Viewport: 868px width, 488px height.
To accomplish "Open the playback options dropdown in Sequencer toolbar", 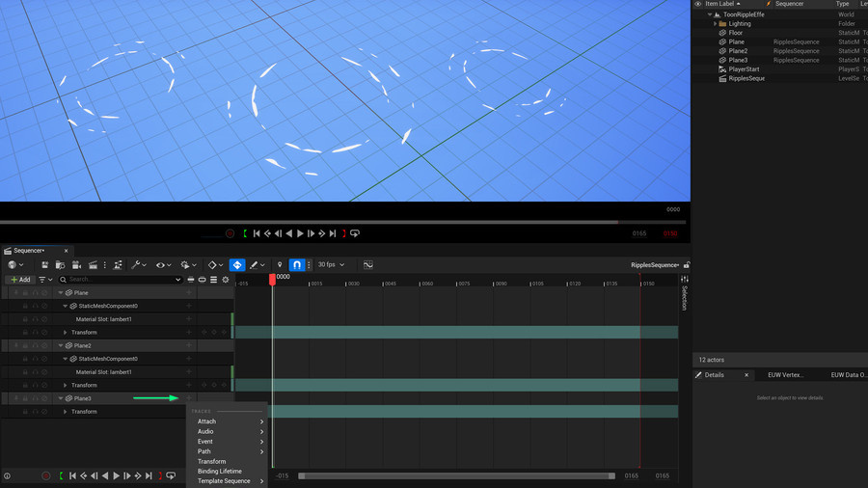I will pyautogui.click(x=188, y=265).
